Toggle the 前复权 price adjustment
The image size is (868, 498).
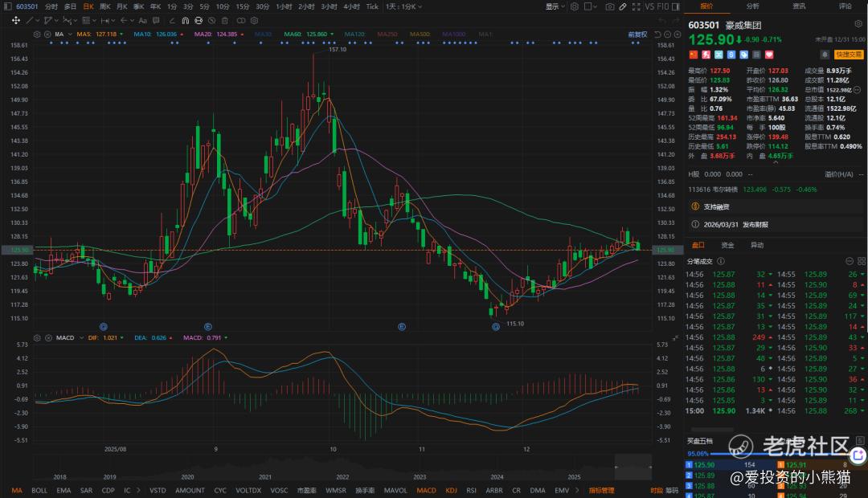(637, 35)
